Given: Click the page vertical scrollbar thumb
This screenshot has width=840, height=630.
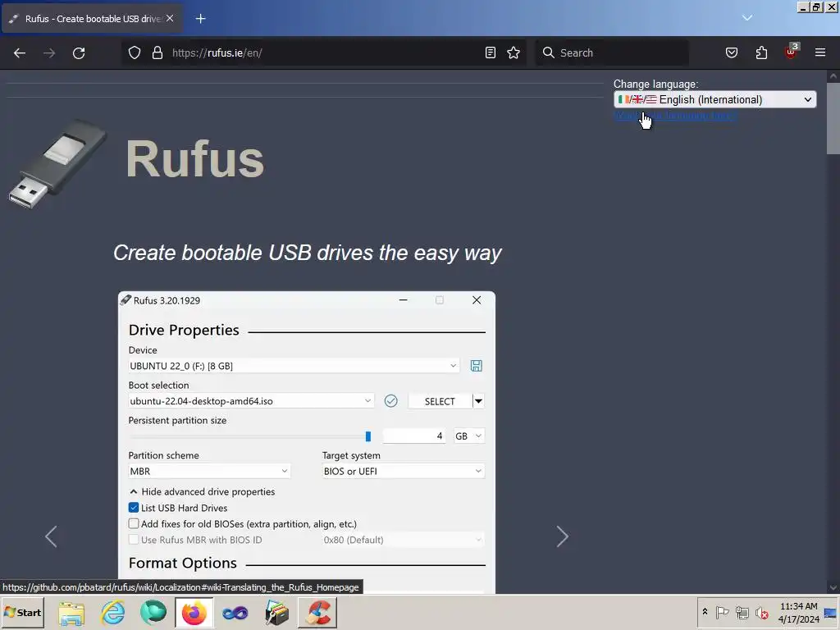Looking at the screenshot, I should [833, 118].
